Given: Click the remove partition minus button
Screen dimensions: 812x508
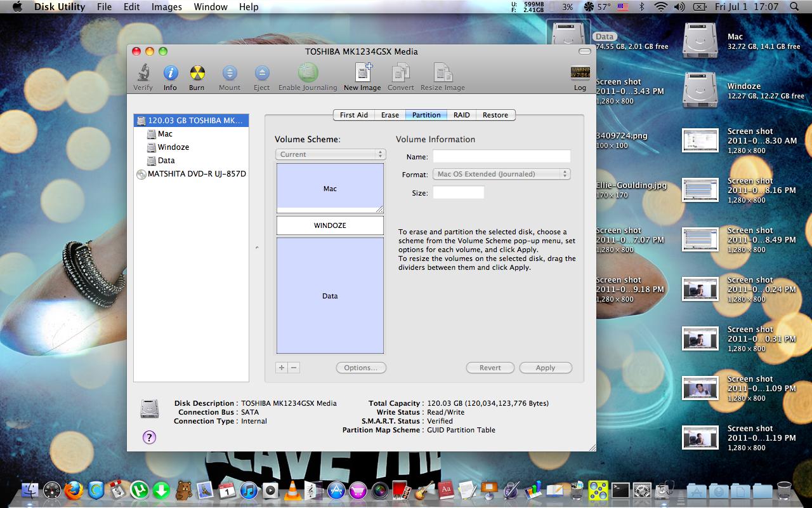Looking at the screenshot, I should point(294,368).
